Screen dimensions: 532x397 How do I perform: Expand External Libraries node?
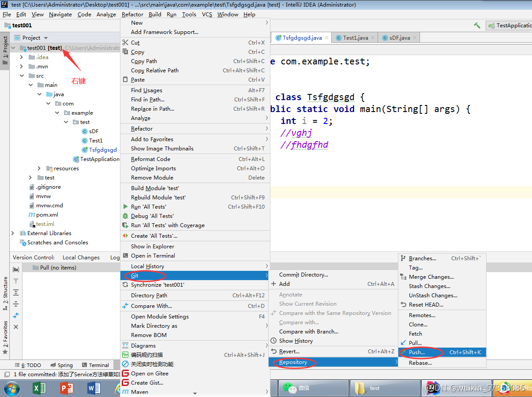(x=13, y=233)
